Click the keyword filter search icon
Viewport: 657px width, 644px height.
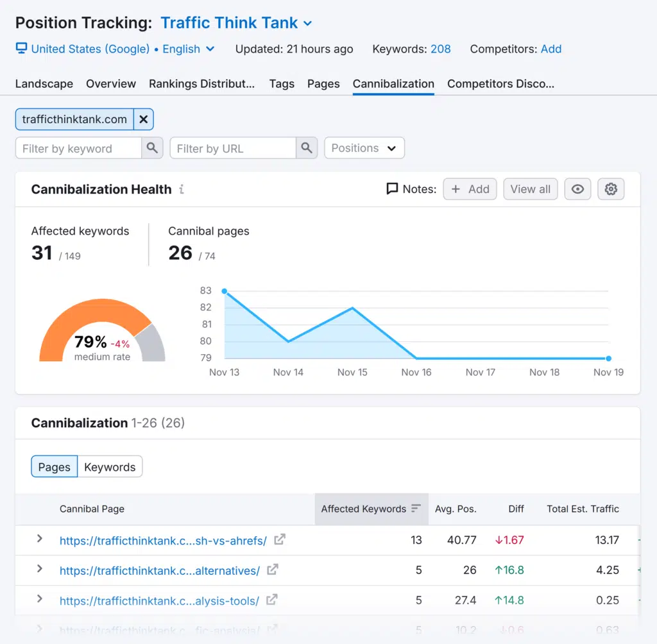152,148
